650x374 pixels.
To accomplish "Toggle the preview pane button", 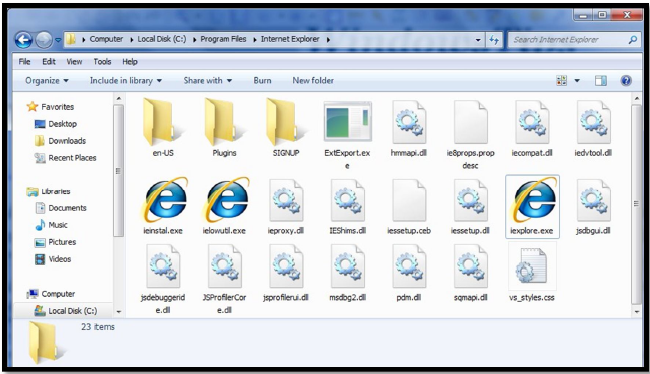I will pyautogui.click(x=601, y=80).
